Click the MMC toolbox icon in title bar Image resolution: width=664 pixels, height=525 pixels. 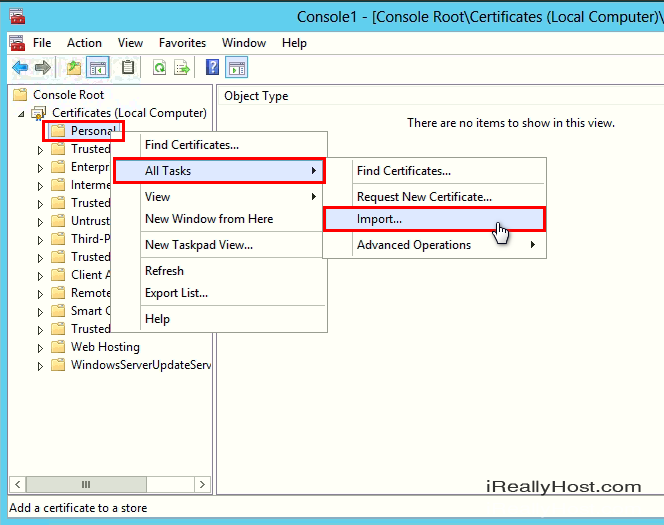point(17,17)
